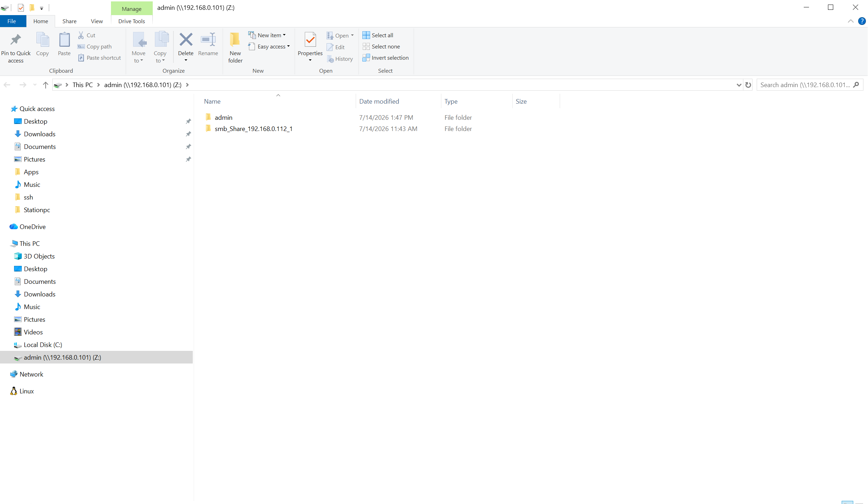Click Invert selection in the ribbon

point(386,58)
